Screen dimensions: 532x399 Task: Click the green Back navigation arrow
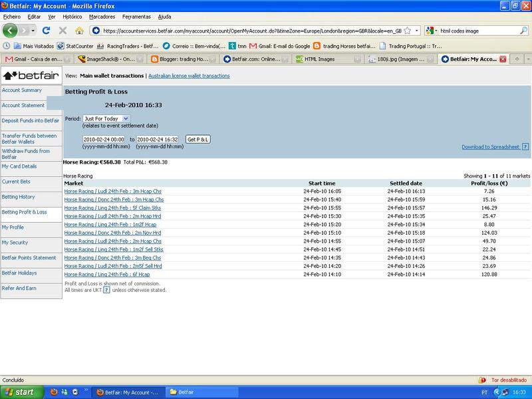[x=10, y=31]
